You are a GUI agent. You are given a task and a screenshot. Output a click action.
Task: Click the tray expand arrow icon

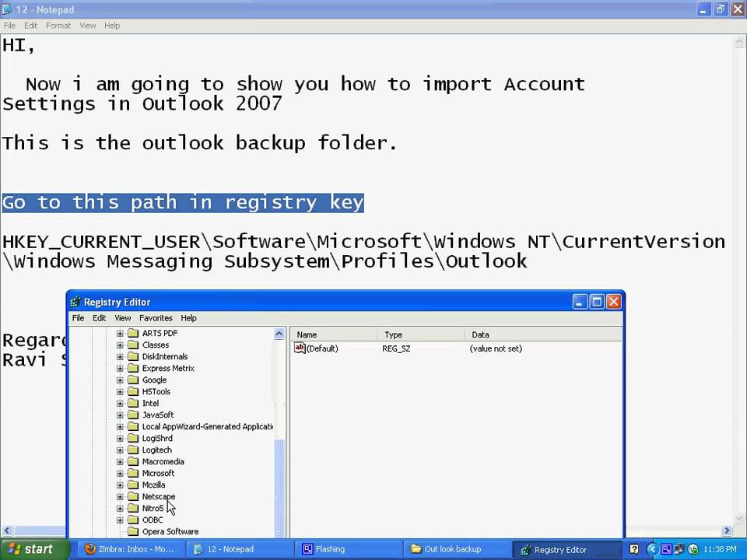point(652,549)
